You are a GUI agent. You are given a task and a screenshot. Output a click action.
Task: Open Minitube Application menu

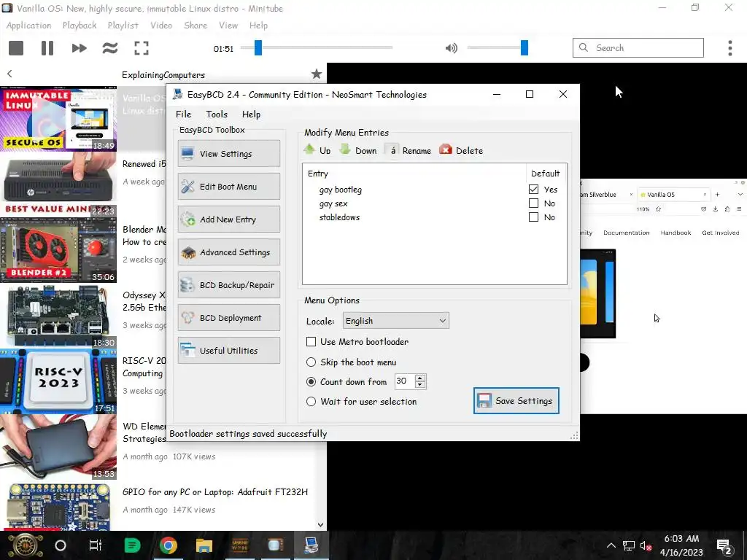click(28, 26)
